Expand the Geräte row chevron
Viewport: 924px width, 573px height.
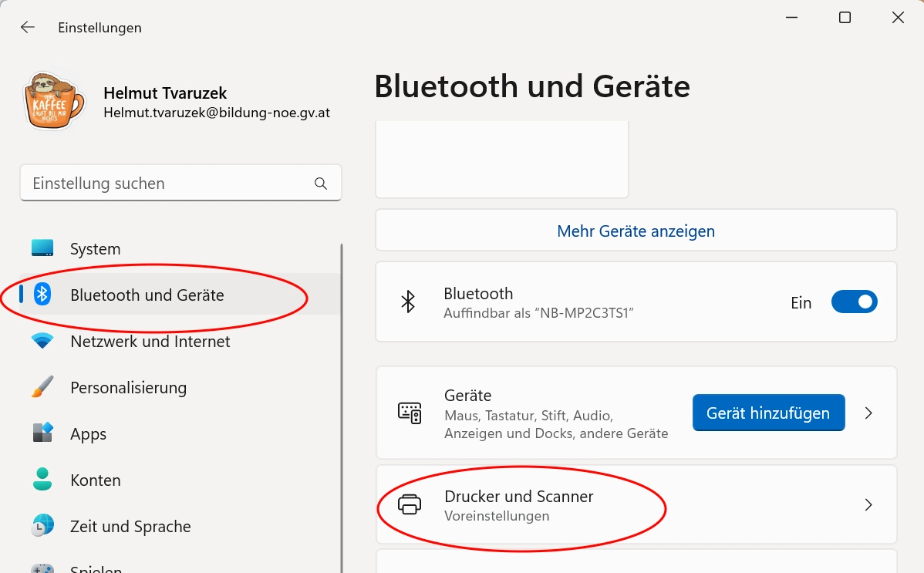pos(868,413)
